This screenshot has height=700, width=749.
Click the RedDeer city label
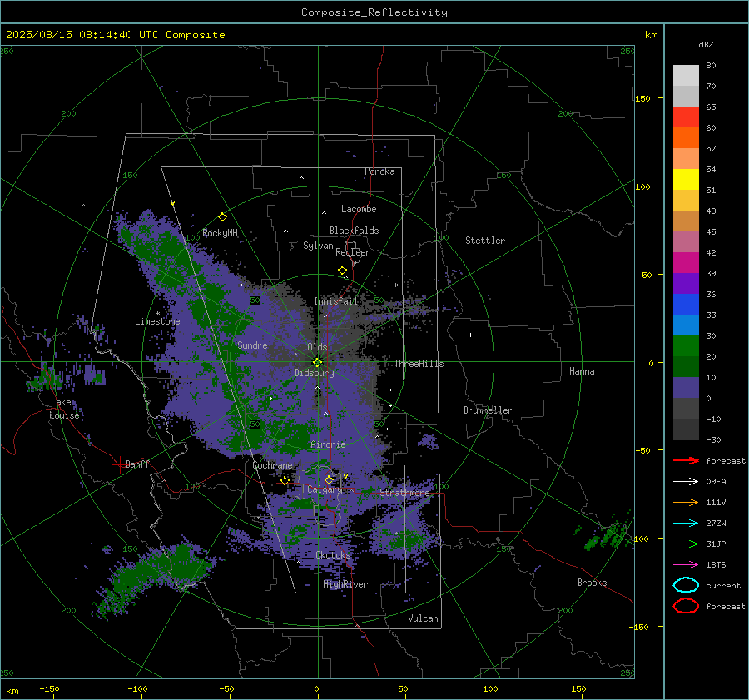[353, 252]
